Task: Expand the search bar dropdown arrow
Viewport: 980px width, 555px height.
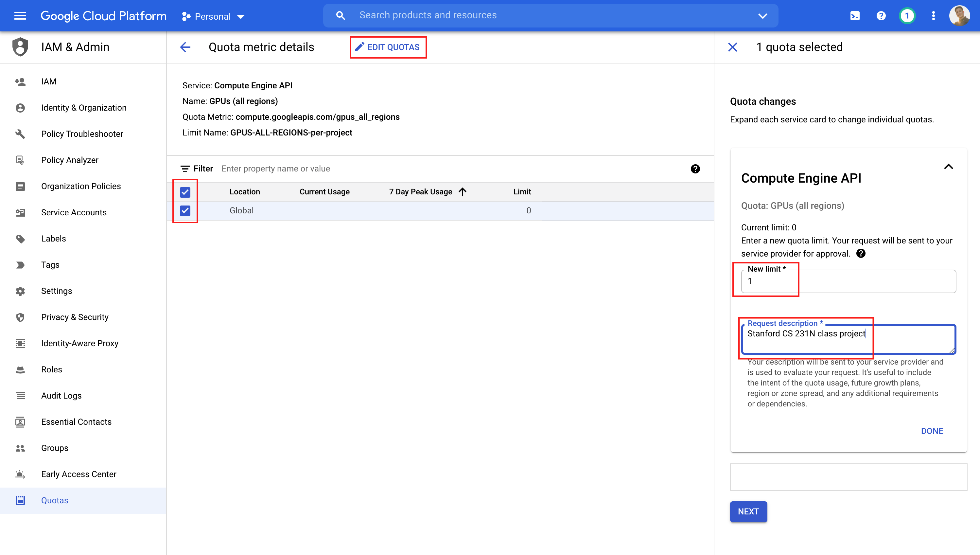Action: (x=762, y=16)
